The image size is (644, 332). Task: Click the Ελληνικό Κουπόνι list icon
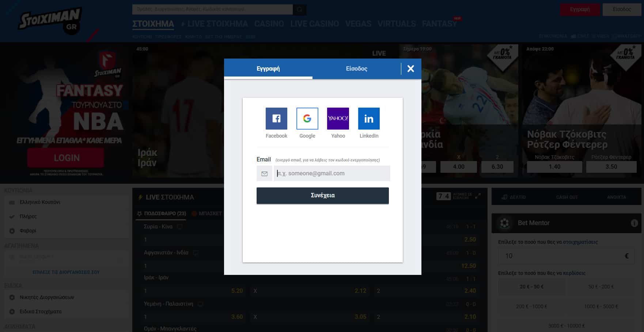click(x=12, y=202)
